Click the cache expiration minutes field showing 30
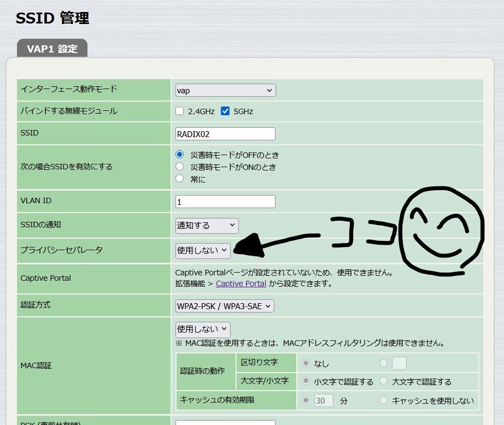The width and height of the screenshot is (504, 425). [323, 400]
